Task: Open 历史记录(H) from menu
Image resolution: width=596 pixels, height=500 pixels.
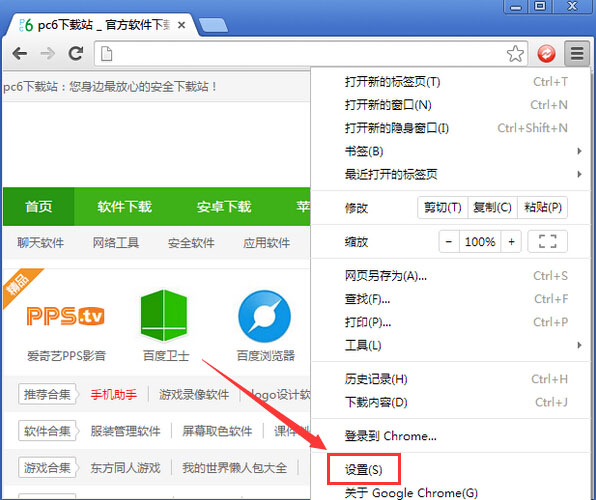Action: point(450,379)
